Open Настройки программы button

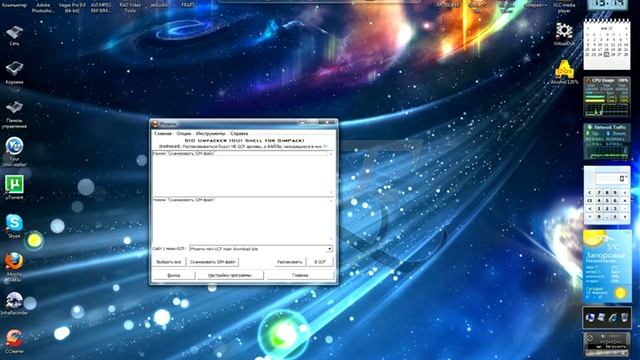[x=230, y=276]
